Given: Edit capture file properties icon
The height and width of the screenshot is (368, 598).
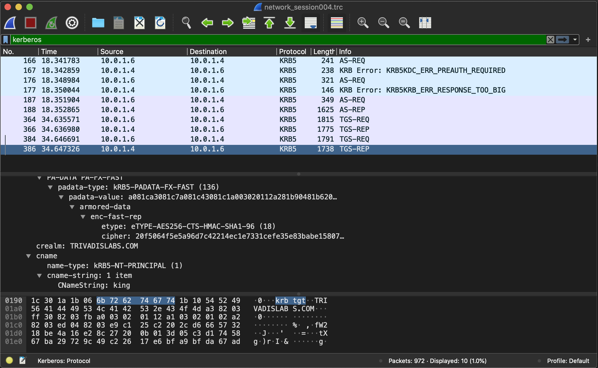Looking at the screenshot, I should coord(23,361).
